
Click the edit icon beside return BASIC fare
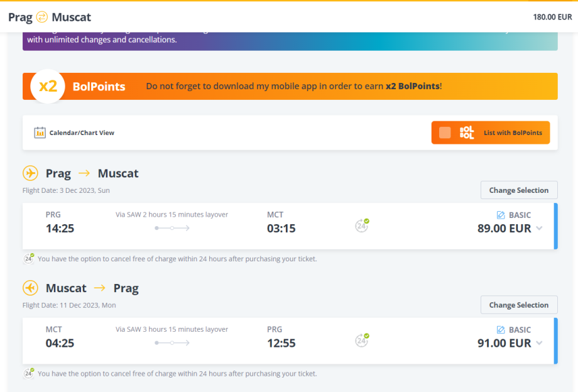coord(501,330)
